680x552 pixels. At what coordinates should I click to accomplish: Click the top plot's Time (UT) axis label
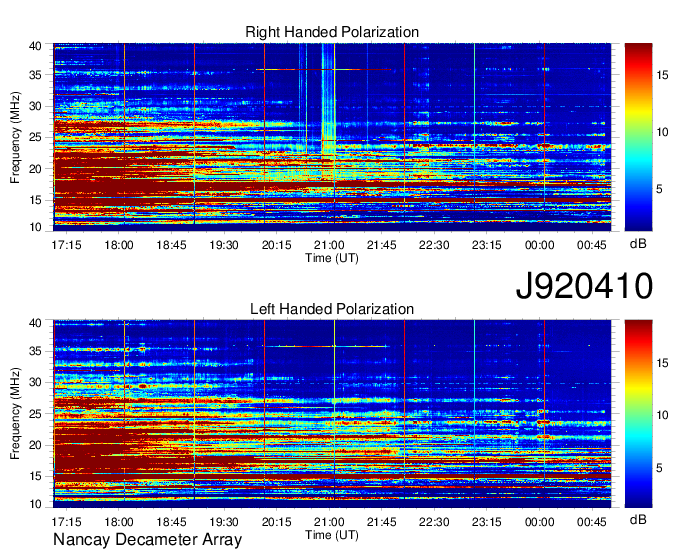[x=332, y=258]
